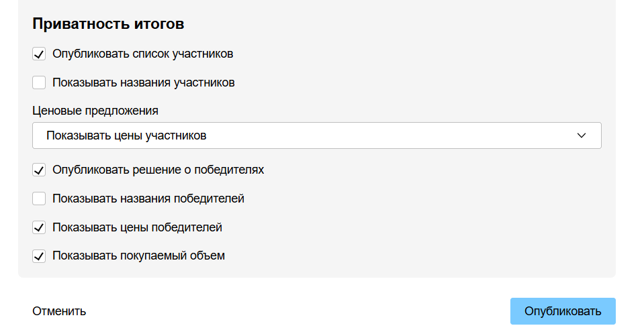
Task: Expand the 'Ценовые предложения' combo box
Action: coord(316,135)
